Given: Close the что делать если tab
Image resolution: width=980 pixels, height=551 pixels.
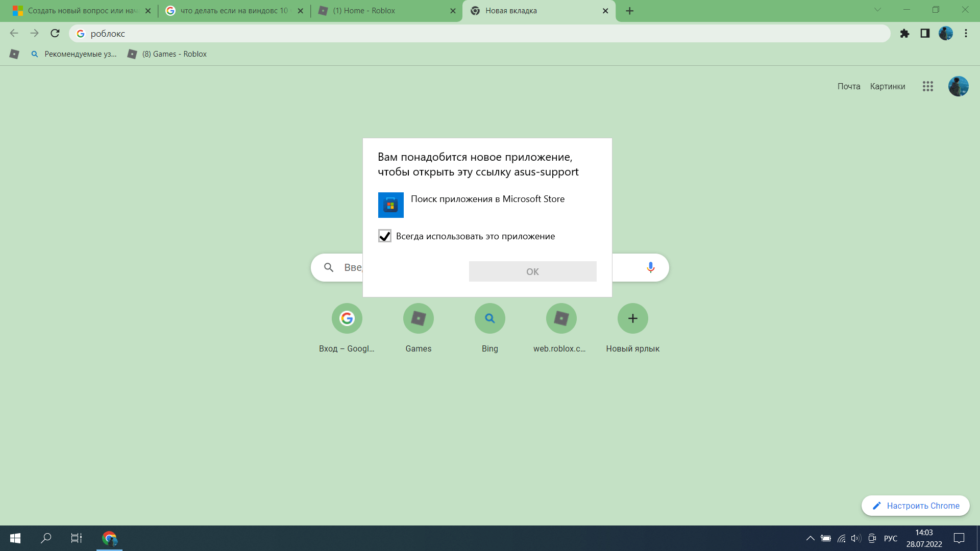Looking at the screenshot, I should click(300, 11).
